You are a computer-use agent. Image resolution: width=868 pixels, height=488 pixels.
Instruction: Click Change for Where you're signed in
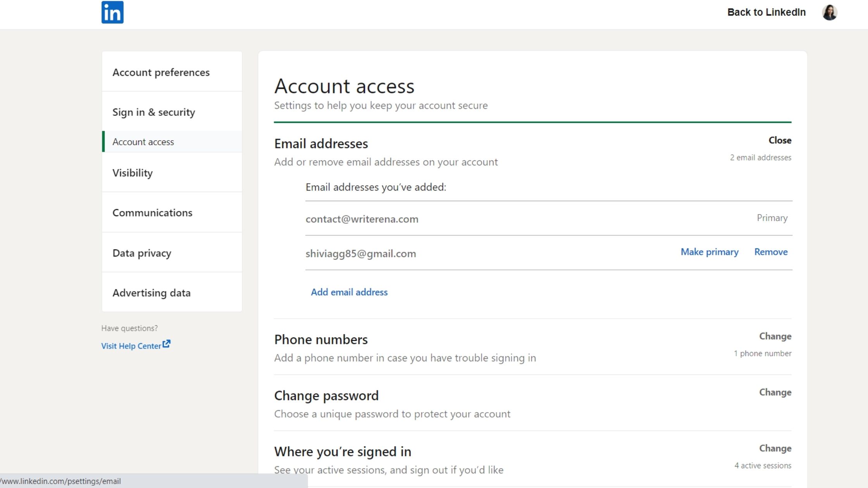point(775,447)
